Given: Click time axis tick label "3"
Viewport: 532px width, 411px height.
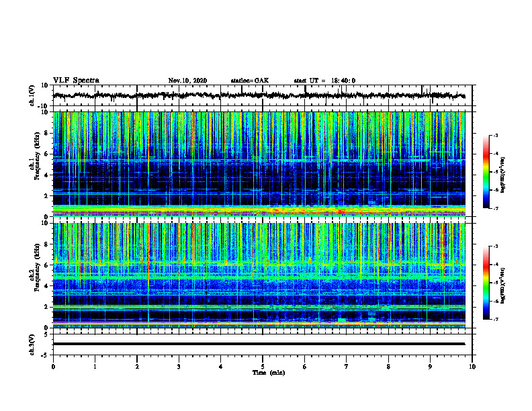Looking at the screenshot, I should tap(179, 367).
